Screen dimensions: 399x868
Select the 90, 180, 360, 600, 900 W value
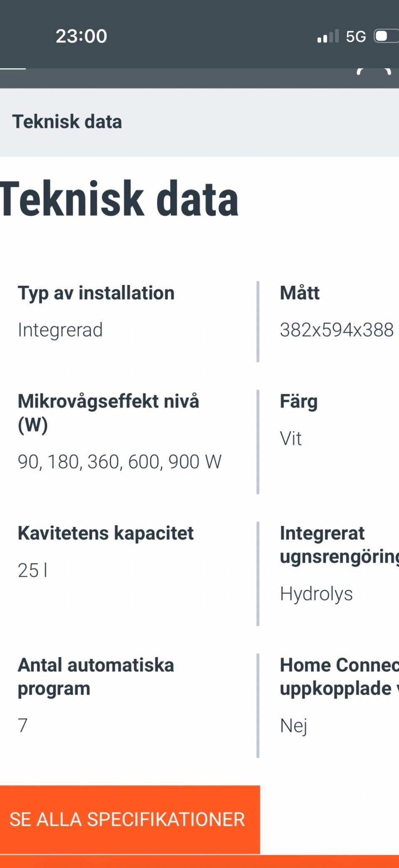pyautogui.click(x=120, y=462)
